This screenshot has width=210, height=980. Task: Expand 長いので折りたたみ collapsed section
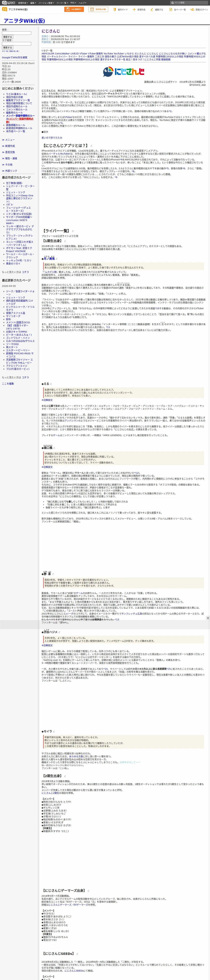click(52, 138)
